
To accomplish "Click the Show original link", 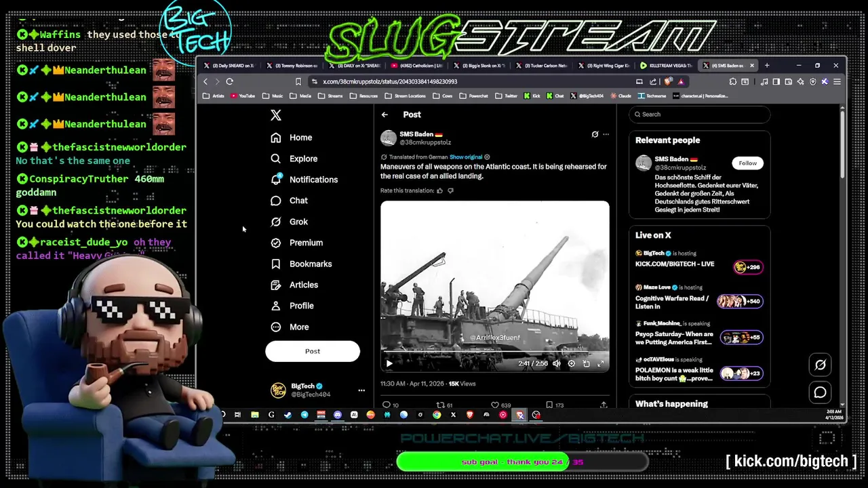I will 466,157.
